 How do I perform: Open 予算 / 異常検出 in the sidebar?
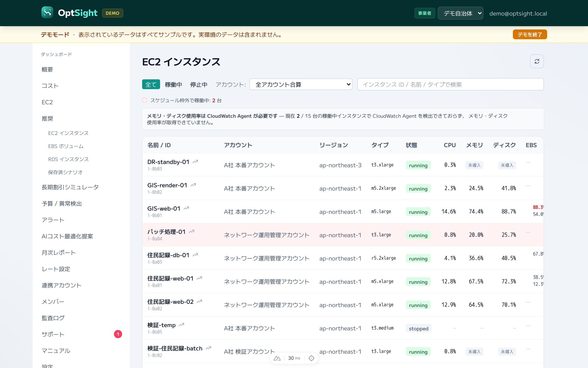(62, 203)
